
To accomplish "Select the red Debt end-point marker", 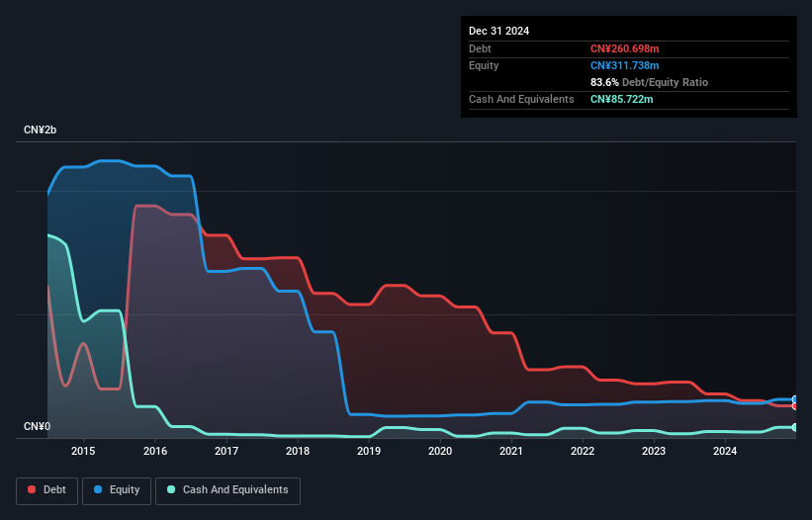I will (x=795, y=406).
